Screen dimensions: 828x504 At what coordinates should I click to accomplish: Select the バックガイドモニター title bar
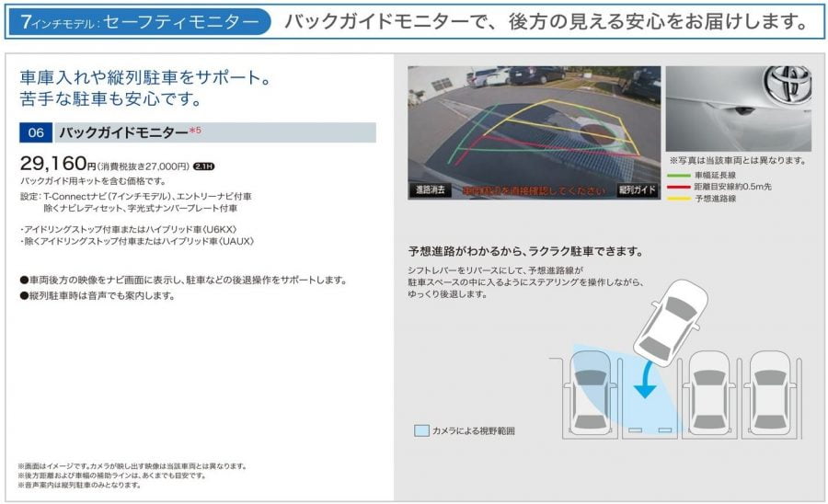point(213,132)
